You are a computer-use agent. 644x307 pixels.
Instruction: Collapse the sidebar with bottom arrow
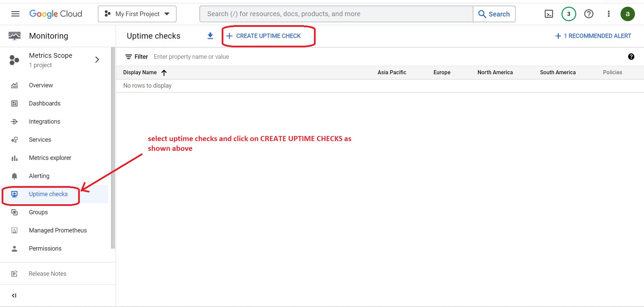pyautogui.click(x=14, y=295)
